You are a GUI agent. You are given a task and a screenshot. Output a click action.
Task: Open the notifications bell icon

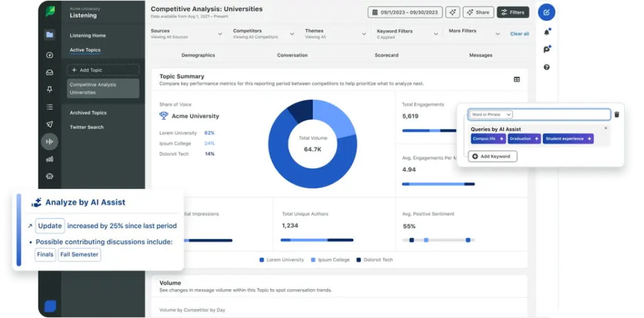coord(547,32)
